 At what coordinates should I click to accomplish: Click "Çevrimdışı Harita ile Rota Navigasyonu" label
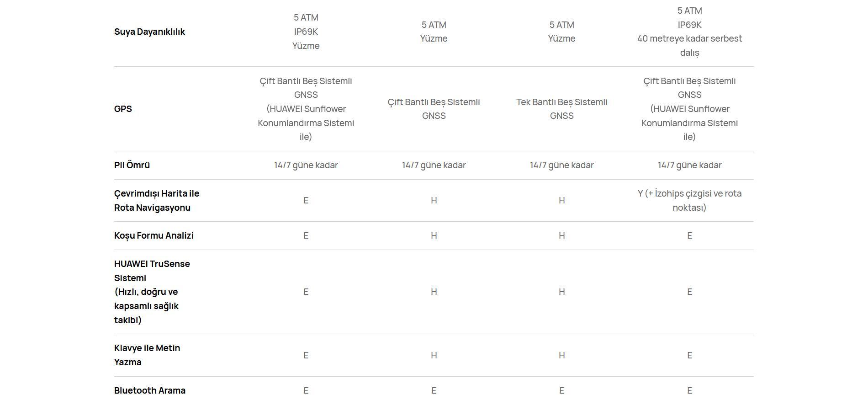click(x=157, y=200)
